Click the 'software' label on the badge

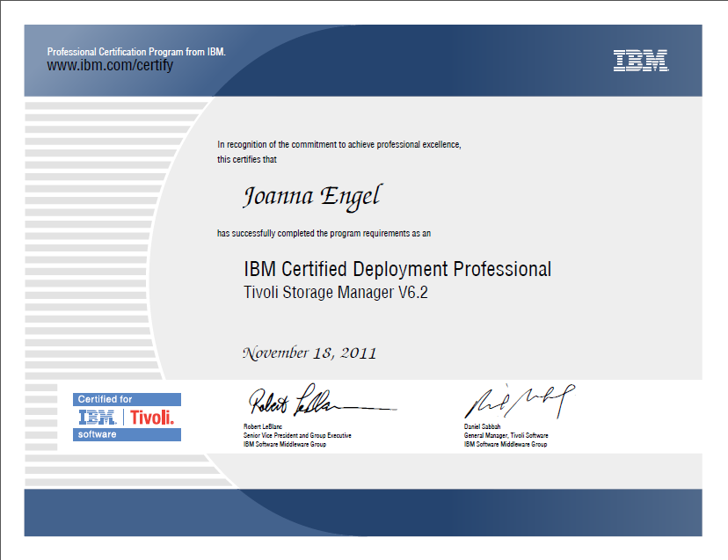click(x=96, y=434)
